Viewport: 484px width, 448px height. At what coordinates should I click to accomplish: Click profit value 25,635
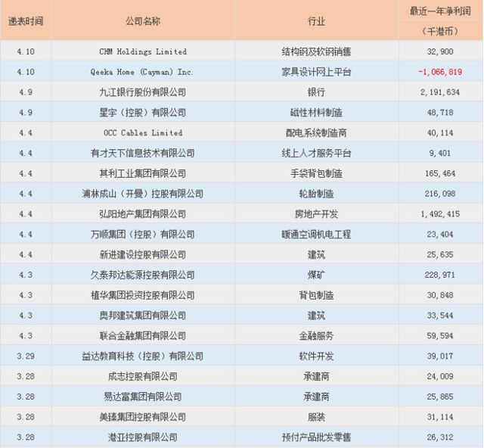pyautogui.click(x=440, y=254)
